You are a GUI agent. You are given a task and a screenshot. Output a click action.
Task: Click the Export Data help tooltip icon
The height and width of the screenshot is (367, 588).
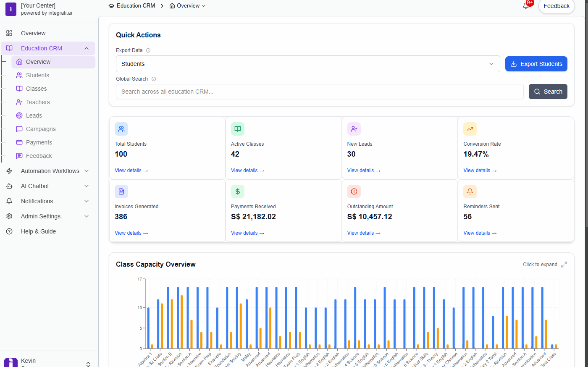coord(148,50)
